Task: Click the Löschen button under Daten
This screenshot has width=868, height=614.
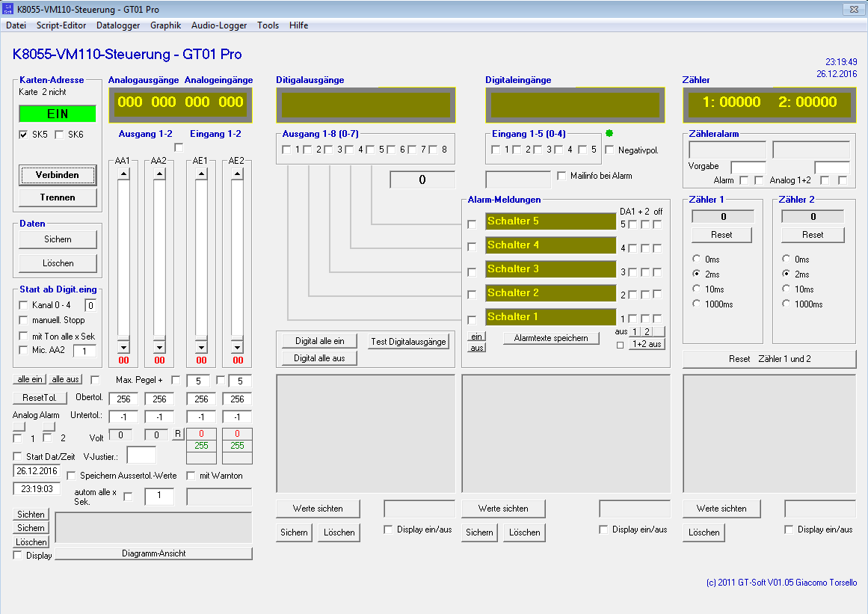Action: coord(58,263)
